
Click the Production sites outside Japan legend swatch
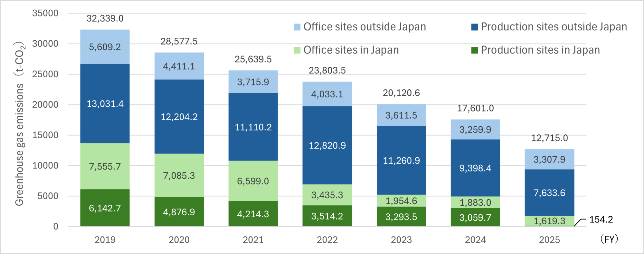474,27
